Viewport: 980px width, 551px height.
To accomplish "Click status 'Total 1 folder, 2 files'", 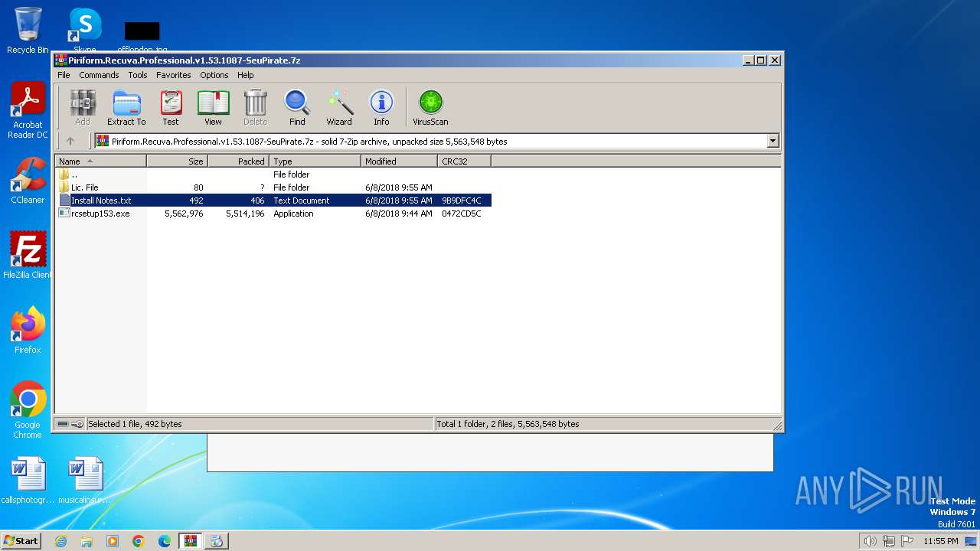I will [508, 424].
